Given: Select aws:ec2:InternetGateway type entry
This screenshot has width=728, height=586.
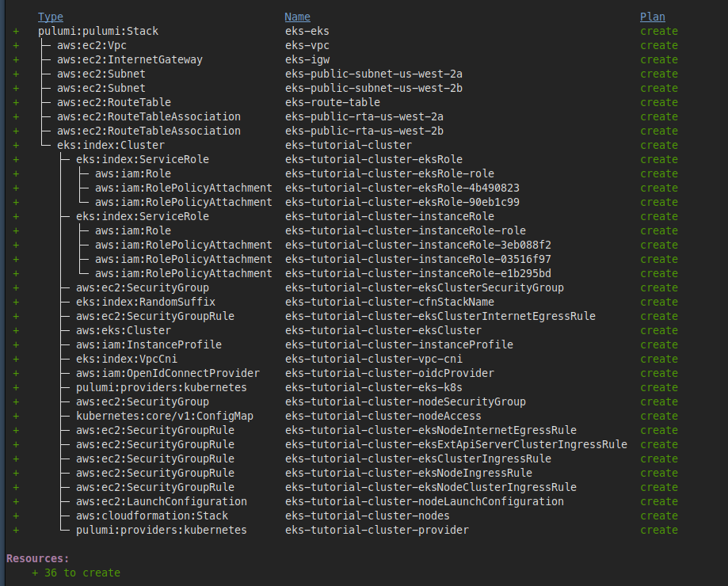Looking at the screenshot, I should pos(130,60).
